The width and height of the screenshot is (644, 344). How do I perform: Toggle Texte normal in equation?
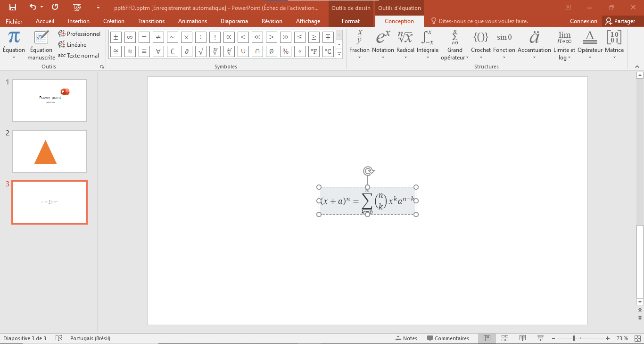79,56
